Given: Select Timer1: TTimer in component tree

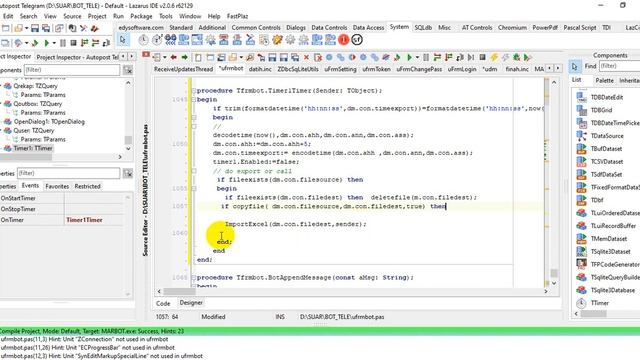Looking at the screenshot, I should click(33, 148).
